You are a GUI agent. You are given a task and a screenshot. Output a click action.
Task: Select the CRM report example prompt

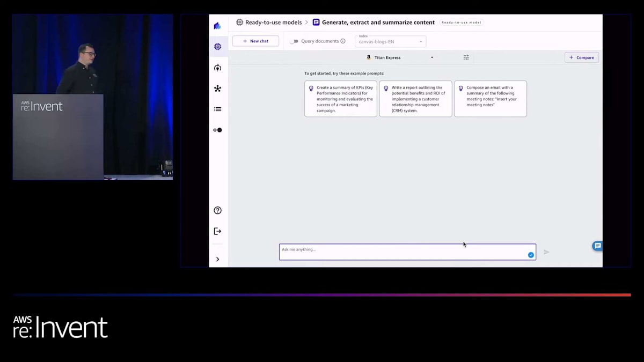415,99
